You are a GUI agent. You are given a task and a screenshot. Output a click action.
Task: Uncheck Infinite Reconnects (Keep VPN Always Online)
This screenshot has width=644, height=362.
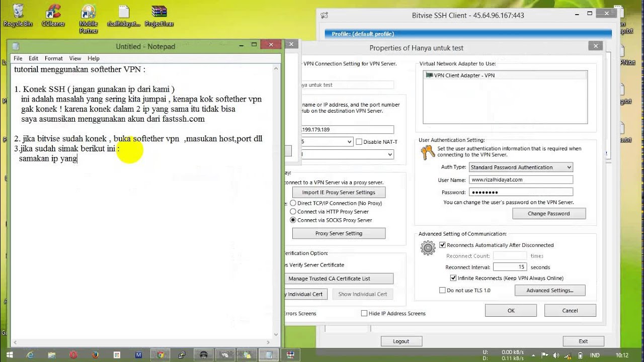tap(453, 278)
